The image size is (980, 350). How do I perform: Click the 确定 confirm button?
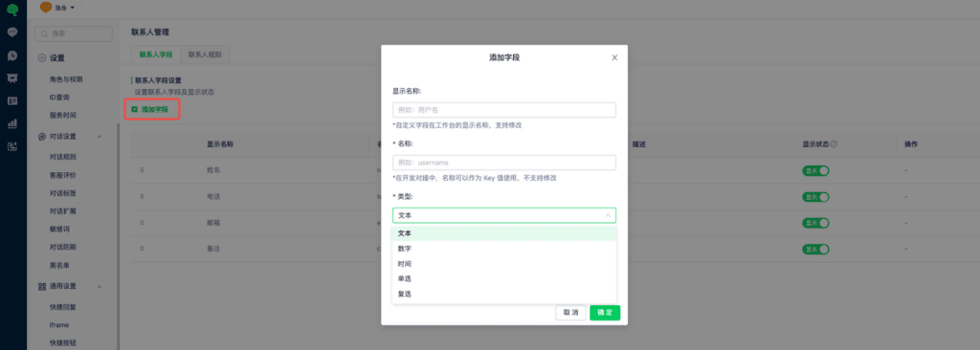pyautogui.click(x=605, y=313)
